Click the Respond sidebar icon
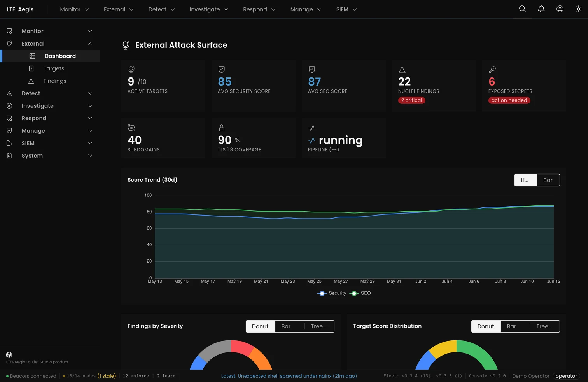This screenshot has height=382, width=588. click(x=9, y=118)
